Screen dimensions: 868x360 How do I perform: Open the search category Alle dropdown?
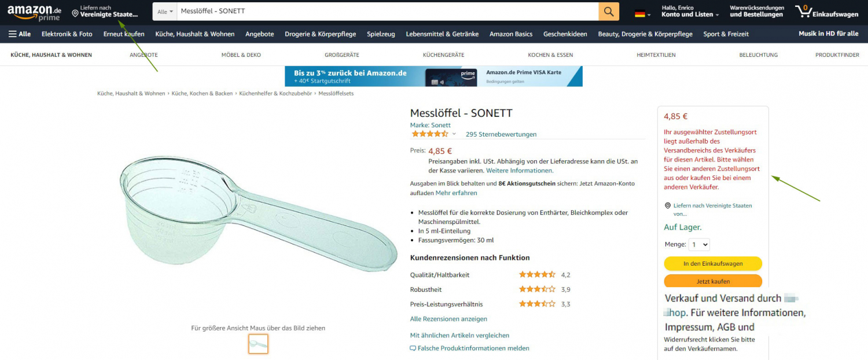click(165, 12)
